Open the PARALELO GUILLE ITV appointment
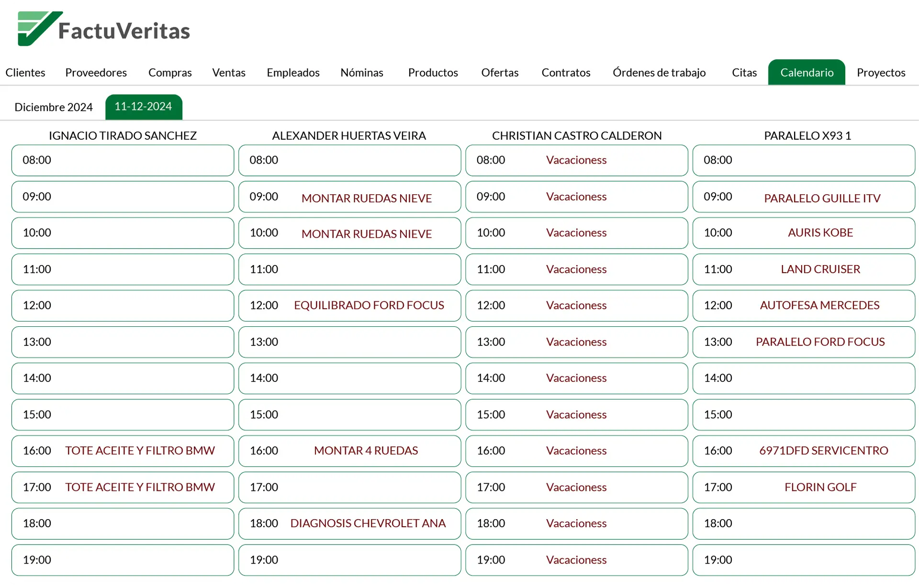Screen dimensions: 919x588 (804, 197)
